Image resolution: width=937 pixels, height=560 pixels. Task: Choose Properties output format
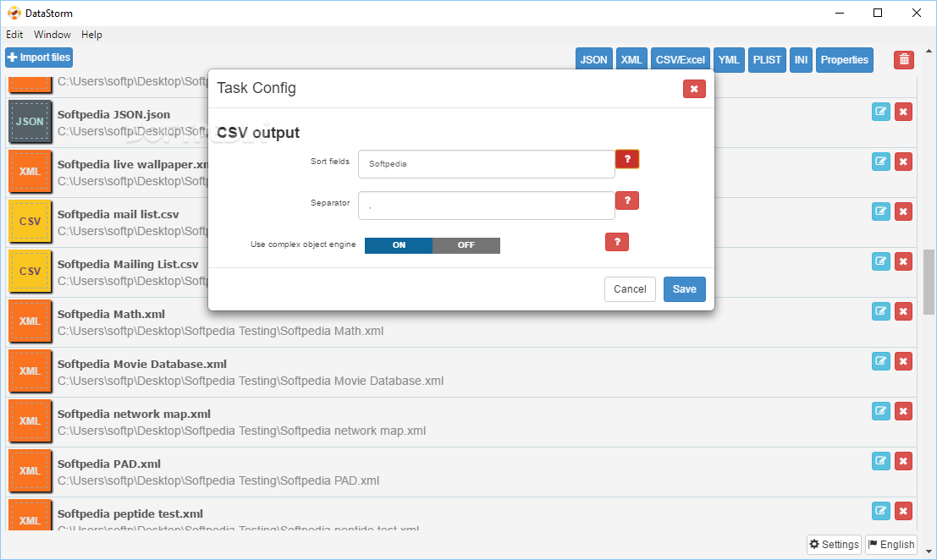point(845,60)
